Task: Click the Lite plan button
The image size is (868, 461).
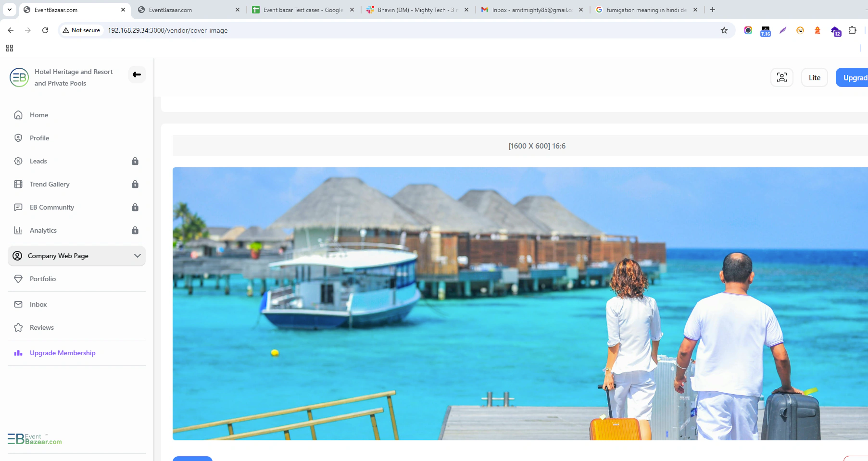Action: (x=814, y=77)
